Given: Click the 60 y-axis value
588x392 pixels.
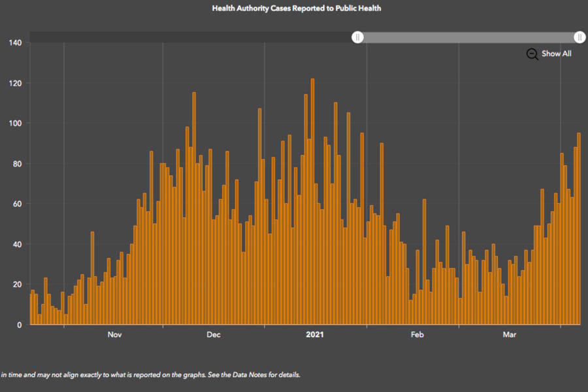Looking at the screenshot, I should 17,204.
